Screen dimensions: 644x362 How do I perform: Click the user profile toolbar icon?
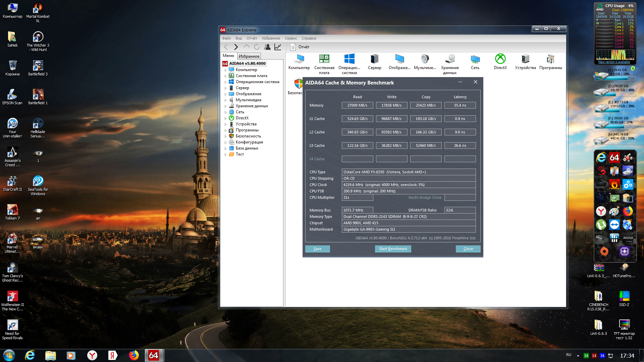267,47
